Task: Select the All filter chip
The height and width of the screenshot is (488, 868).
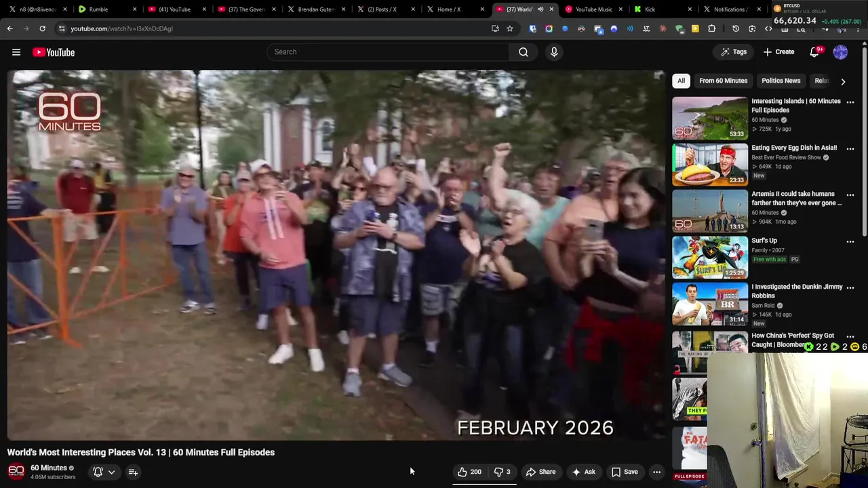Action: [681, 81]
